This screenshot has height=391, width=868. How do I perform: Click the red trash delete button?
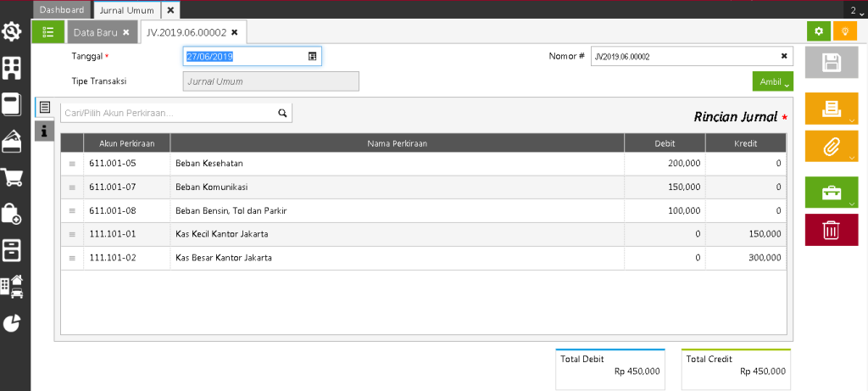tap(831, 230)
